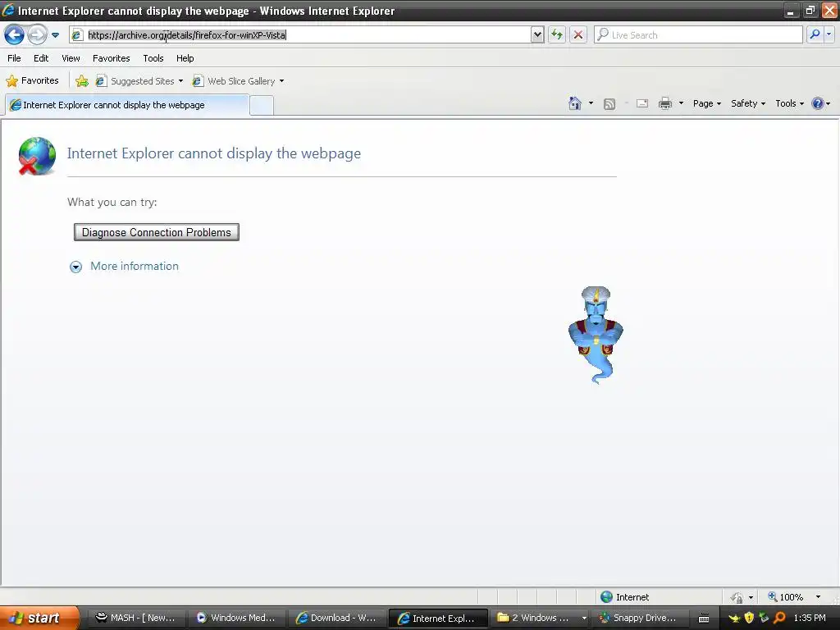
Task: Click the yellow security shield tray icon
Action: (749, 618)
